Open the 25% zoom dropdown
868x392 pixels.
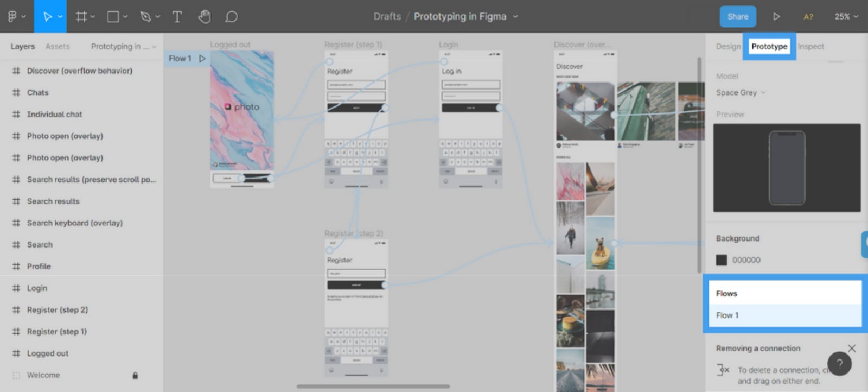pyautogui.click(x=846, y=17)
